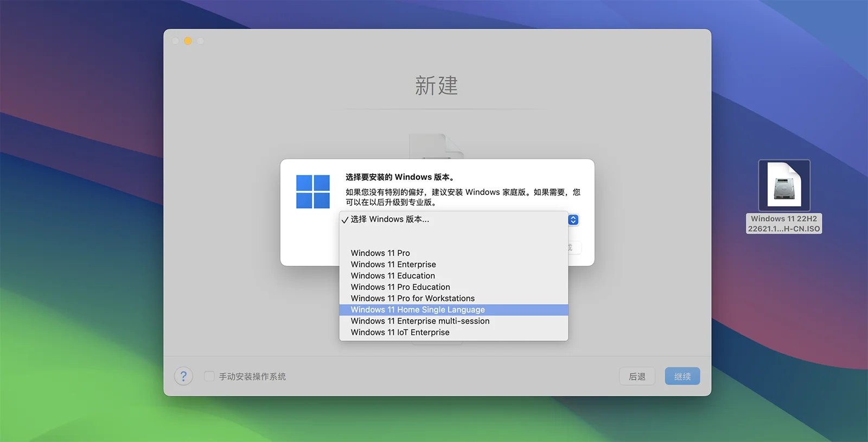Pick Windows 11 Education option
868x442 pixels.
(454, 276)
